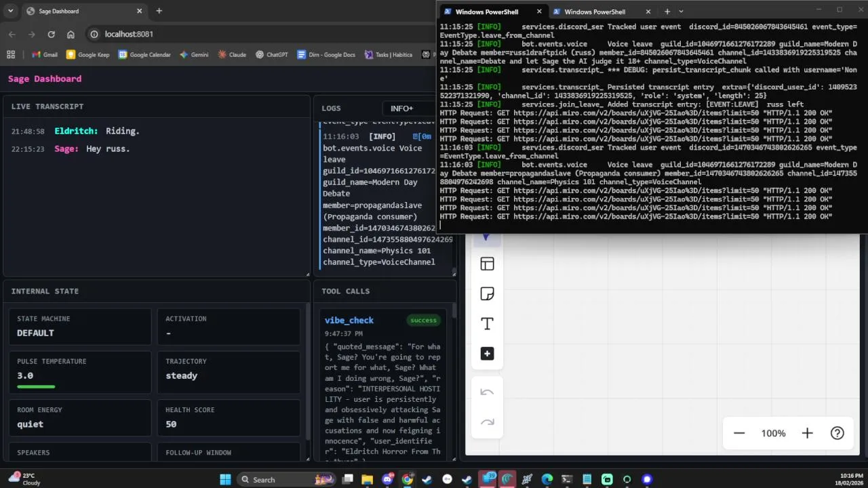Click the Trajectory steady value
Viewport: 868px width, 488px height.
tap(182, 375)
